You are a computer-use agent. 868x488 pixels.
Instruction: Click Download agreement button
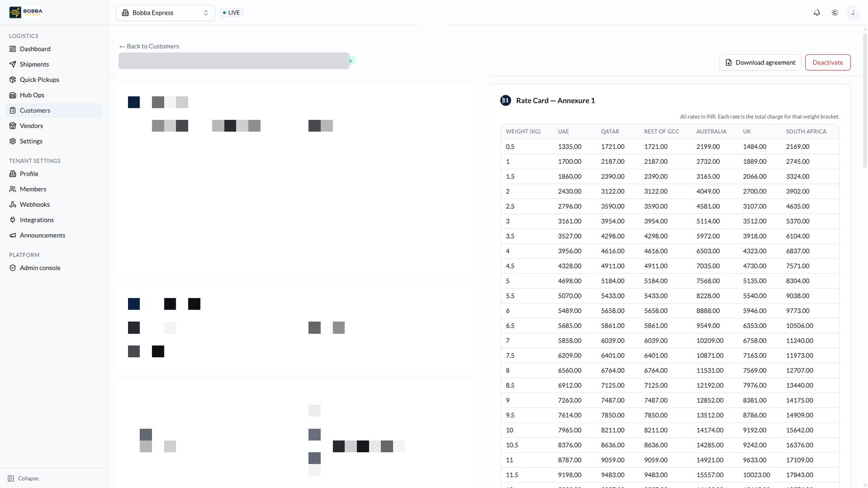coord(760,62)
